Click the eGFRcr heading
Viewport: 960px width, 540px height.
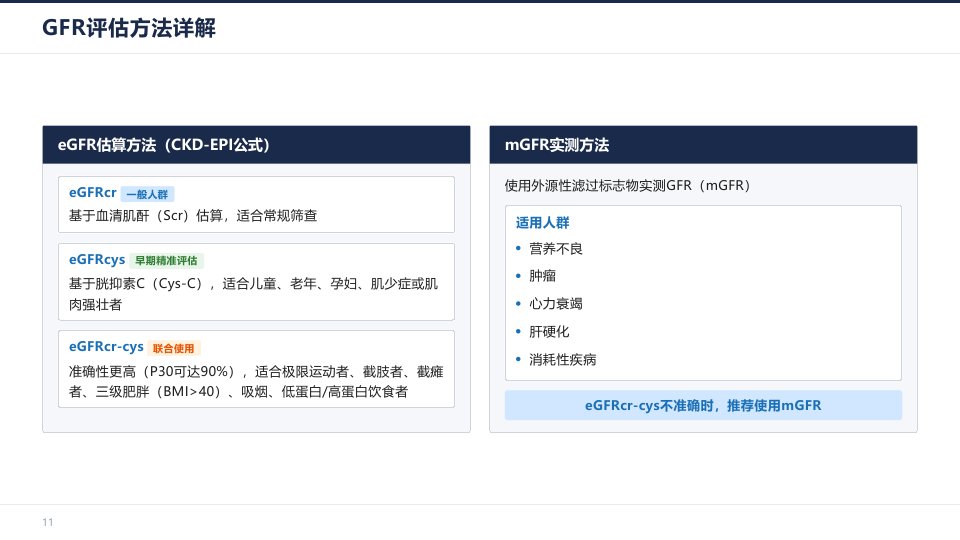coord(92,193)
